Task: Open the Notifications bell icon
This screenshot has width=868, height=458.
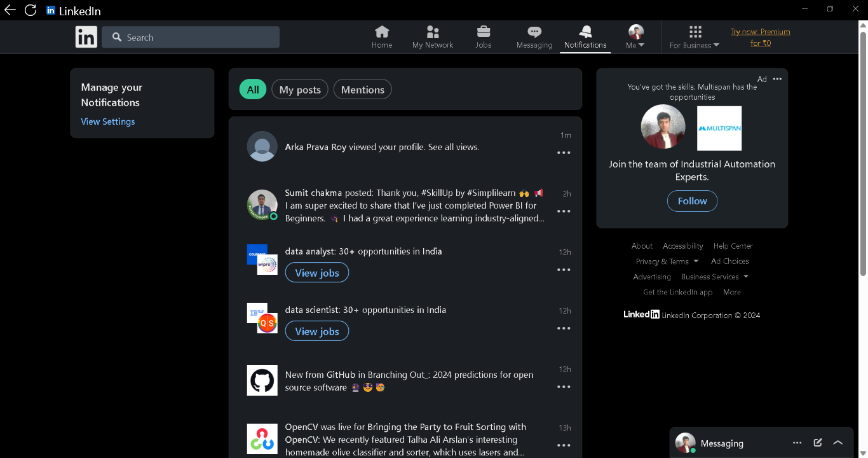Action: 585,32
